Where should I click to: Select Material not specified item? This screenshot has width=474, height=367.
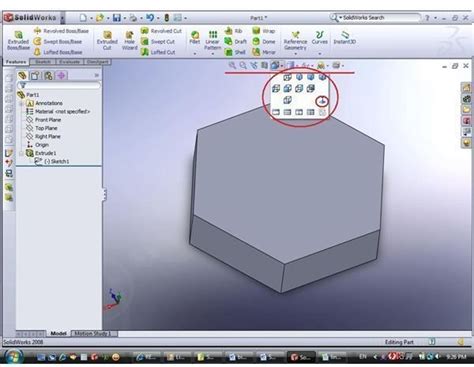(x=58, y=111)
